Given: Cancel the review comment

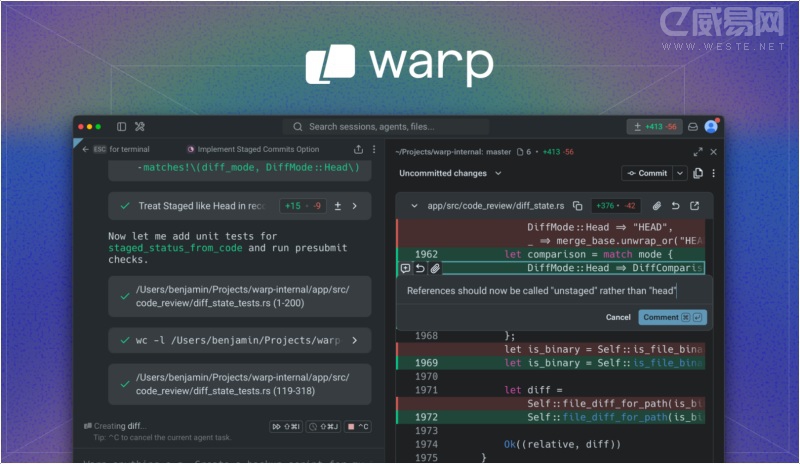Looking at the screenshot, I should (x=618, y=317).
